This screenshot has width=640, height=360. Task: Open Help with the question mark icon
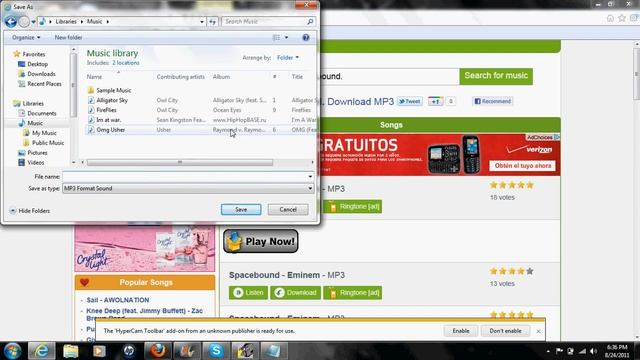point(306,37)
